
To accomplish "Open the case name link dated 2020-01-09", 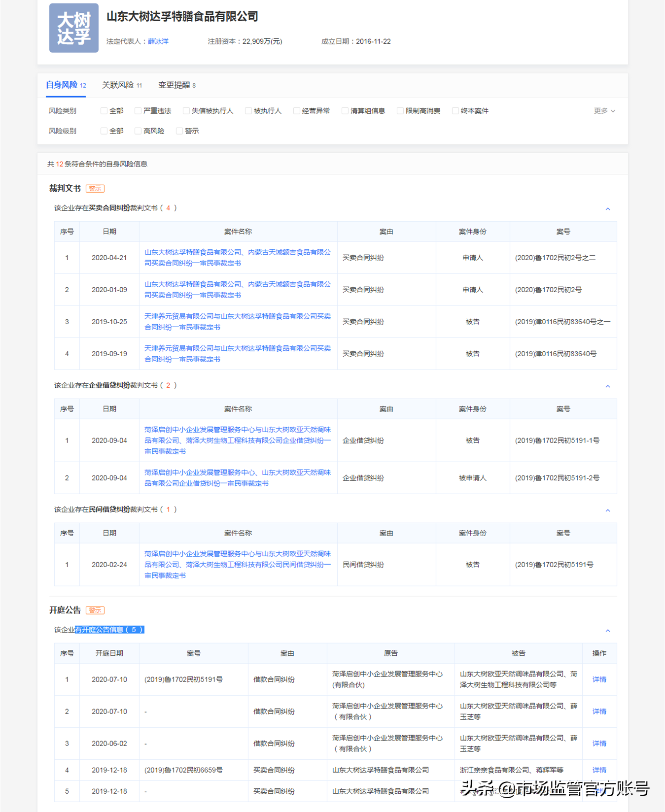I will [238, 290].
